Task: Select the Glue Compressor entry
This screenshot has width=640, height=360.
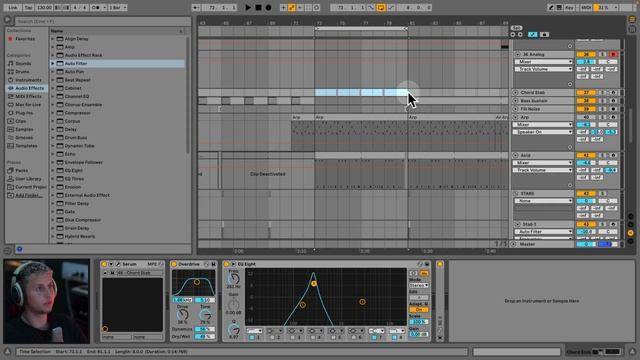Action: [x=82, y=220]
